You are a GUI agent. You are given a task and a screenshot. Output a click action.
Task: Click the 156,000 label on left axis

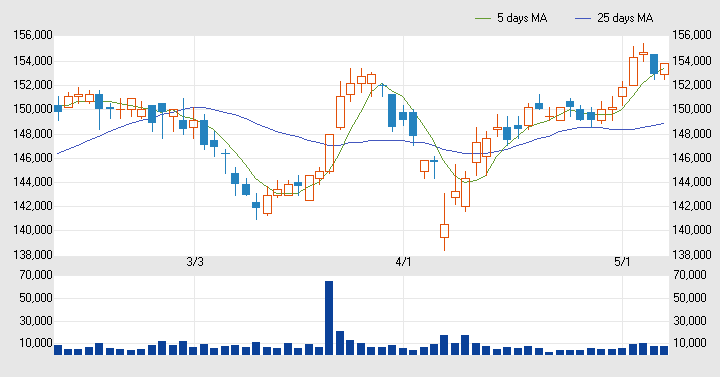(33, 35)
